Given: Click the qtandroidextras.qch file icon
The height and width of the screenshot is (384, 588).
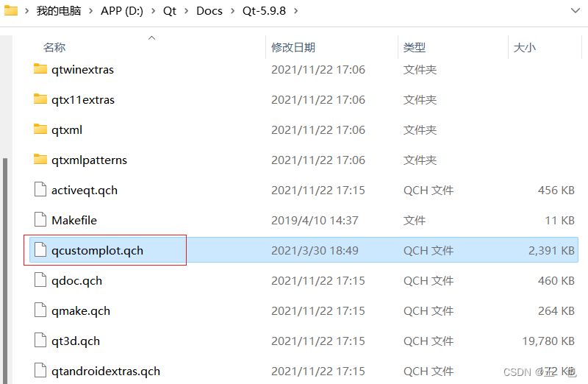Looking at the screenshot, I should (x=40, y=371).
